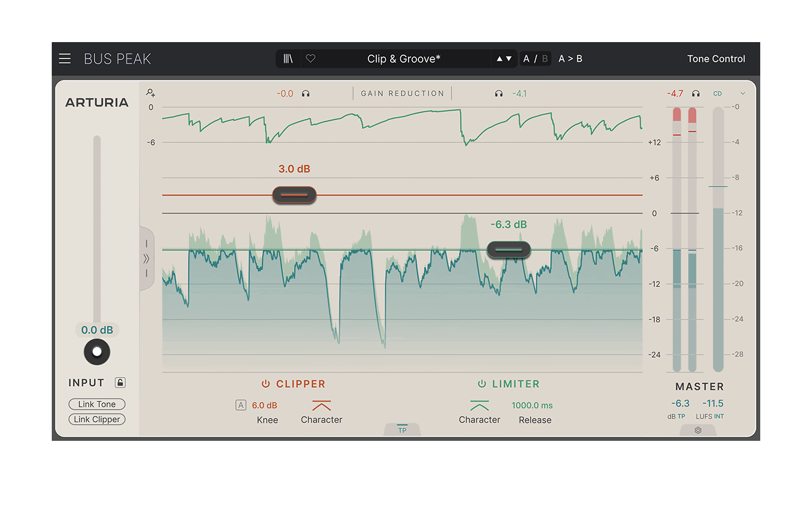Favorite the preset with the heart icon
The height and width of the screenshot is (507, 812).
click(311, 58)
